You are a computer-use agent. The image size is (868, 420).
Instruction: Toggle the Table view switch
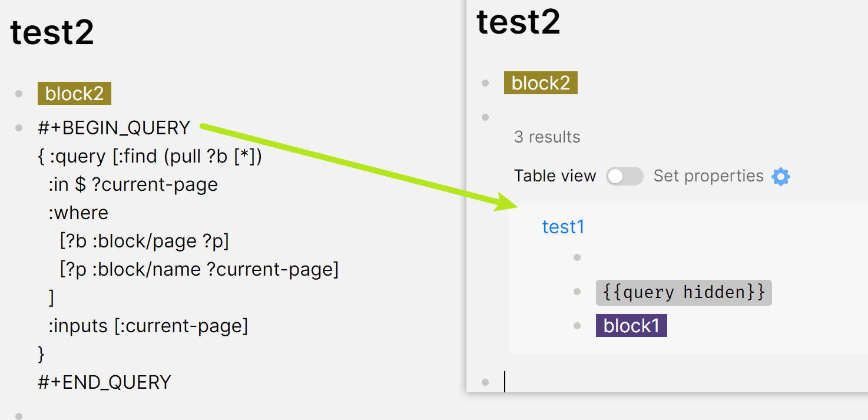(x=624, y=176)
